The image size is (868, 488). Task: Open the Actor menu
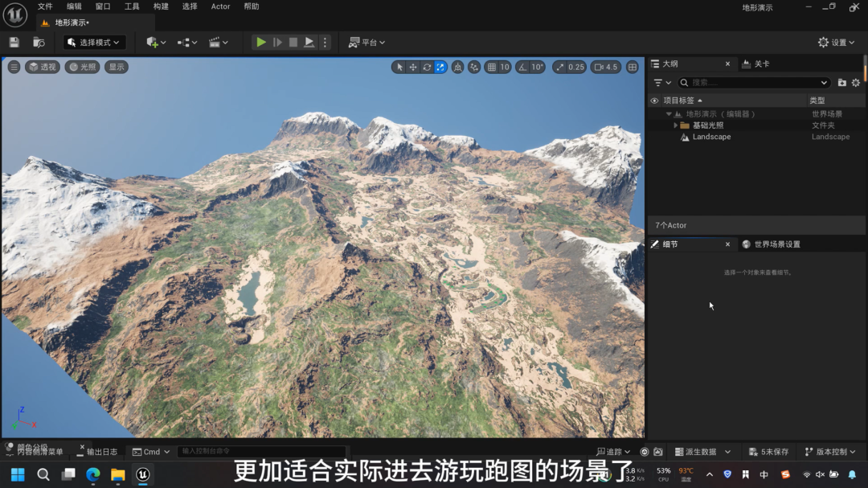point(220,6)
